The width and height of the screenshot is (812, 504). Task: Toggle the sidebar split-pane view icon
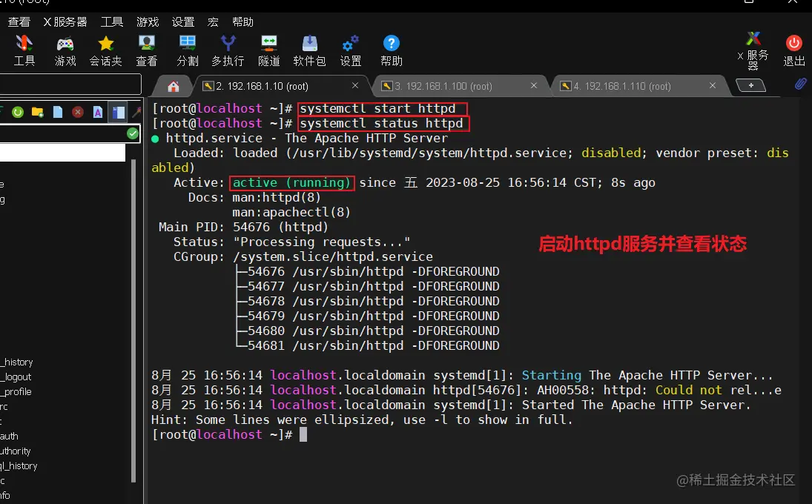tap(118, 112)
